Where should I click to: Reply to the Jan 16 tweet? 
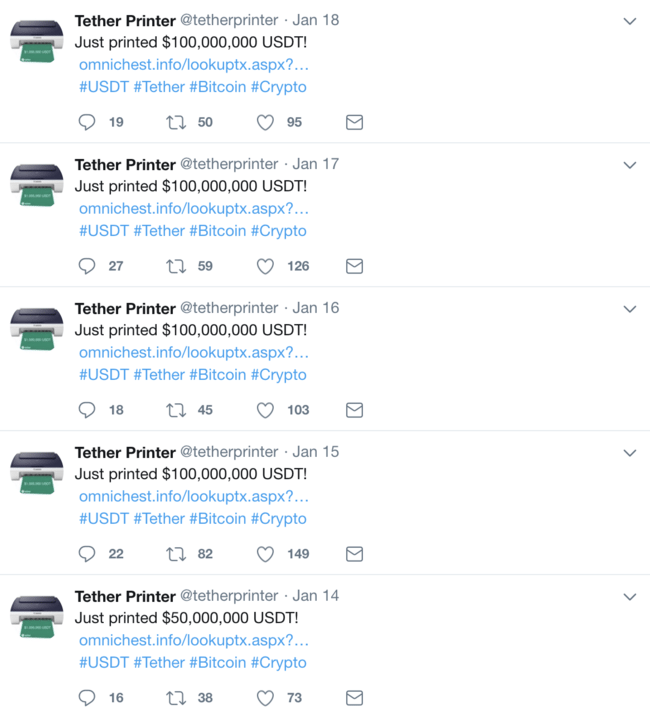click(88, 410)
